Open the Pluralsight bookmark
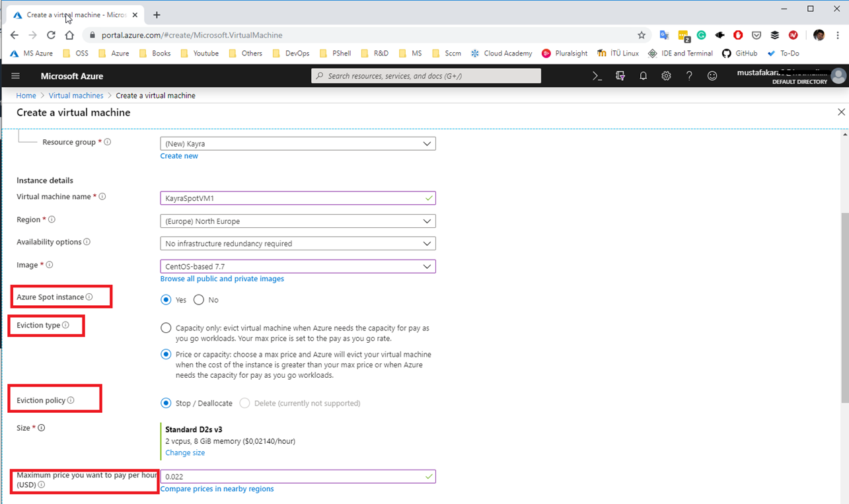The height and width of the screenshot is (504, 849). (564, 54)
